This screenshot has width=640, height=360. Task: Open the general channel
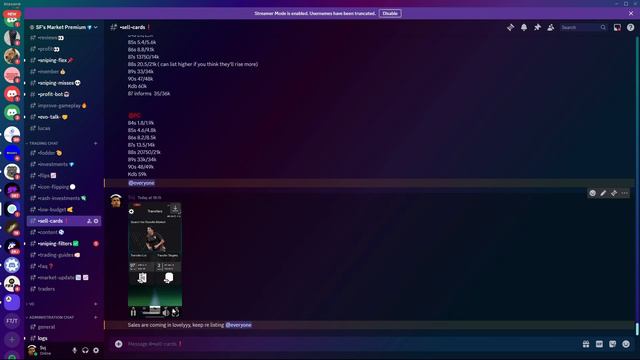click(64, 327)
